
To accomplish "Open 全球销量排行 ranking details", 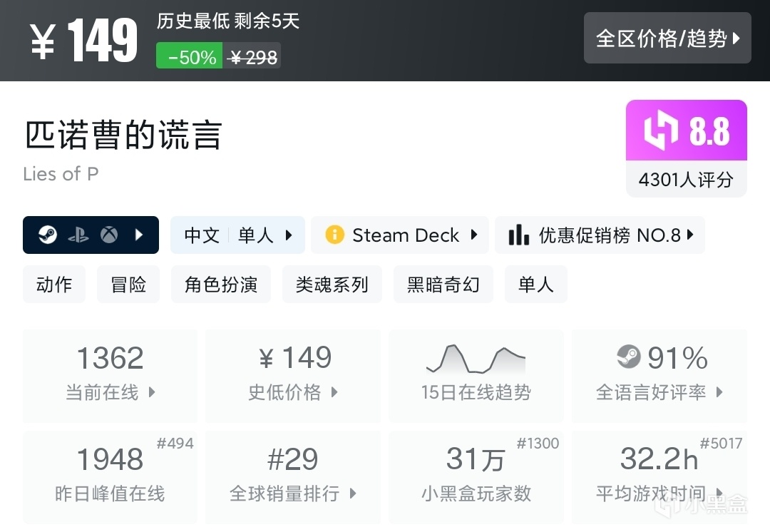I will 292,476.
